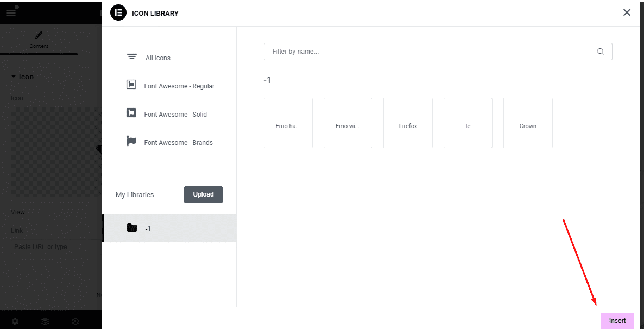Click the Elementor logo in Icon Library header
This screenshot has height=329, width=644.
click(x=118, y=13)
